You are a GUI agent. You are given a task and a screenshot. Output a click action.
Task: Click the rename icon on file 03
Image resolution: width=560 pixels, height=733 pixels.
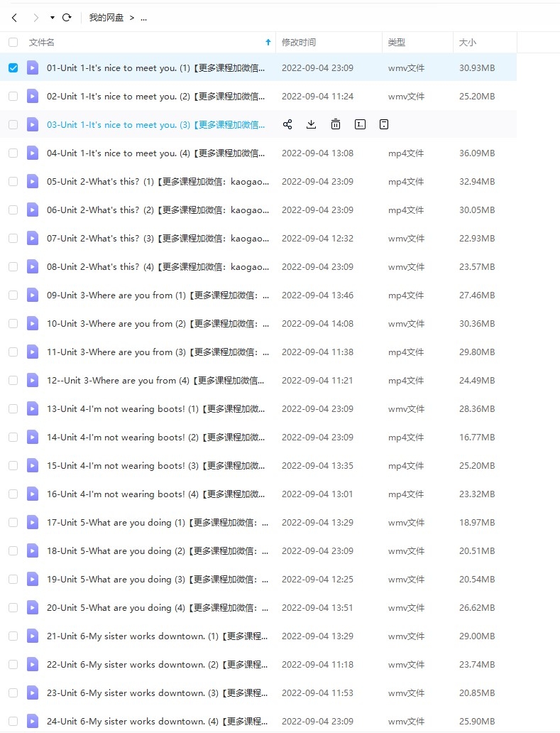click(360, 124)
